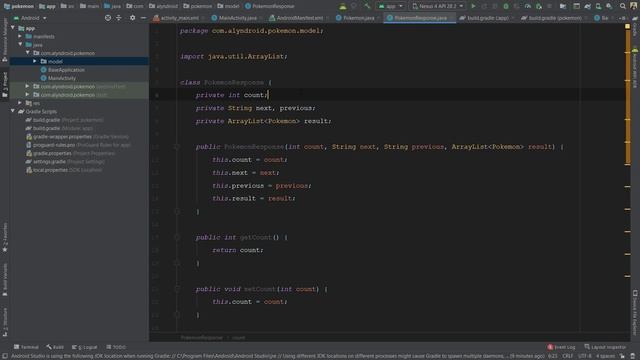Screen dimensions: 640x360
Task: Select MainActivity in the project tree
Action: click(62, 78)
